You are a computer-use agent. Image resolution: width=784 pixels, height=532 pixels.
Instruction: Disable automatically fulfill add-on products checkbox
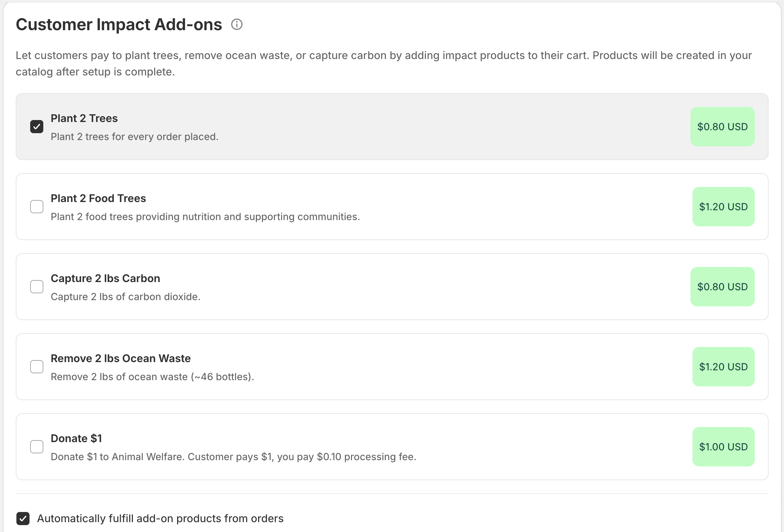click(23, 519)
